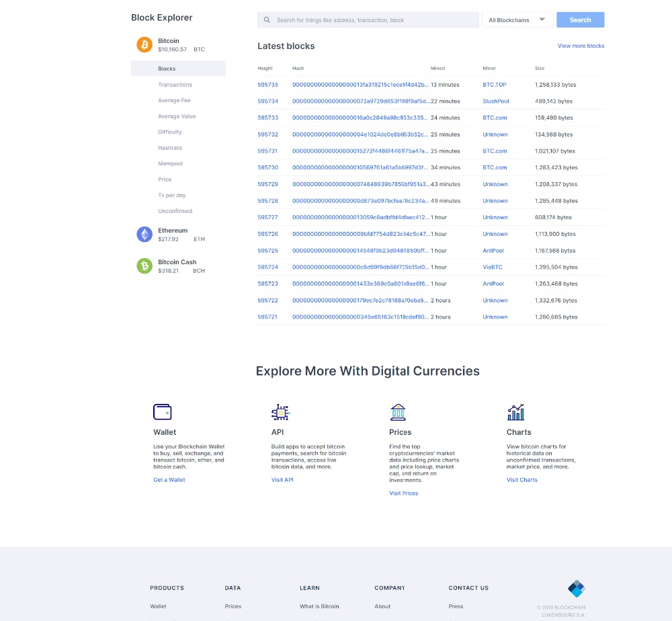This screenshot has height=621, width=672.
Task: Click the 13 minutes mined cell
Action: 445,85
